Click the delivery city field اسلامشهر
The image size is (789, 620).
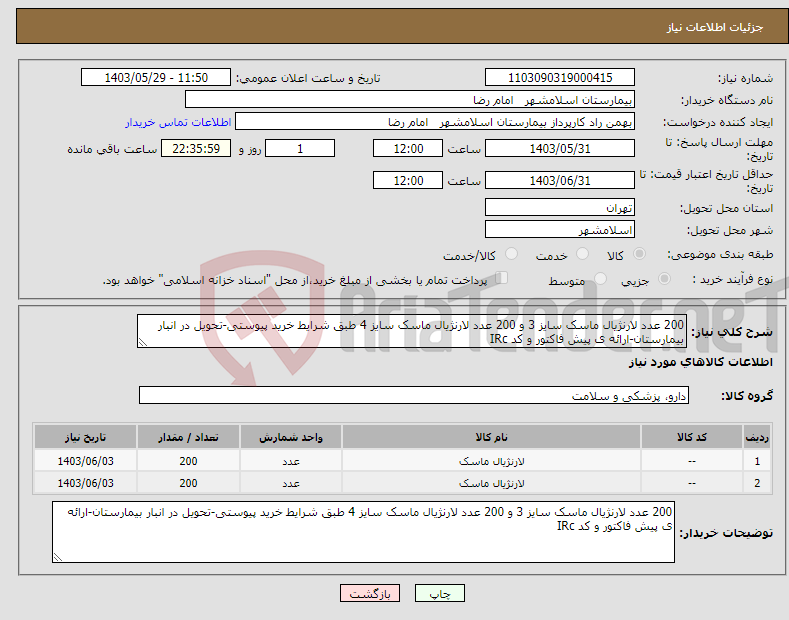[560, 229]
